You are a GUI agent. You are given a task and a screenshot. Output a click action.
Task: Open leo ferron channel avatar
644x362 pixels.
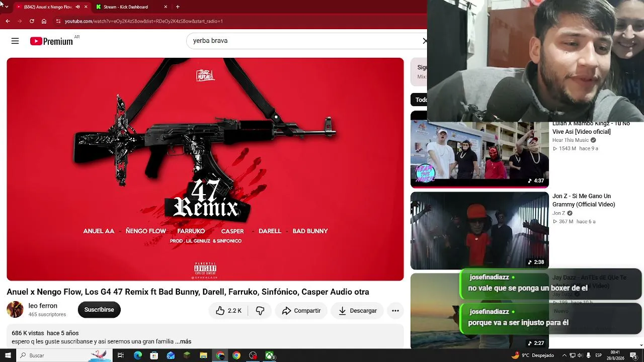(x=15, y=310)
